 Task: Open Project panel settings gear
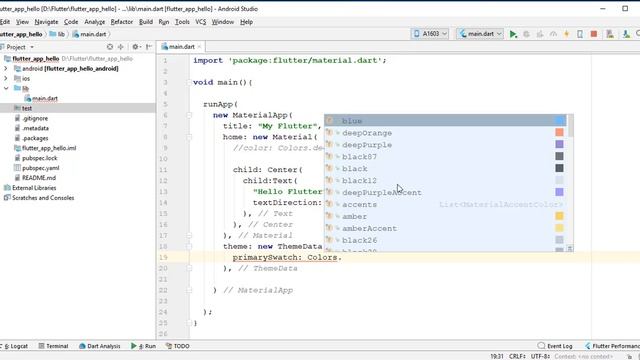(135, 47)
